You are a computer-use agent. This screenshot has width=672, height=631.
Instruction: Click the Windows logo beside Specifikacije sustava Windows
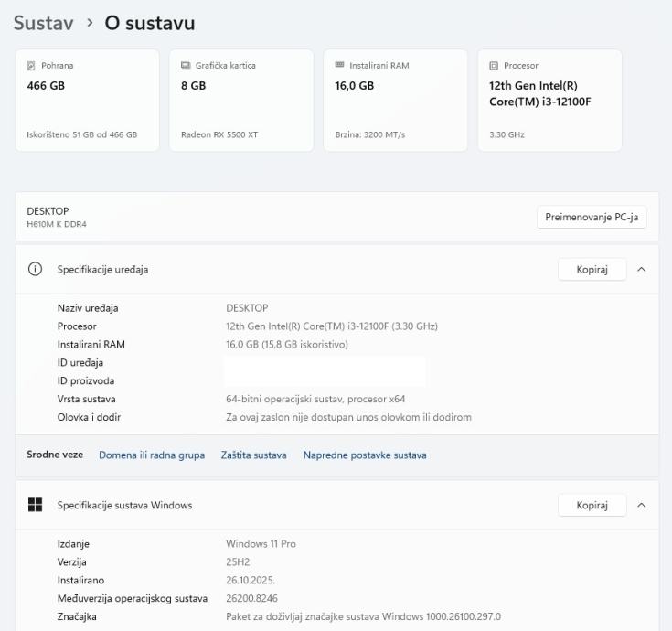point(36,505)
